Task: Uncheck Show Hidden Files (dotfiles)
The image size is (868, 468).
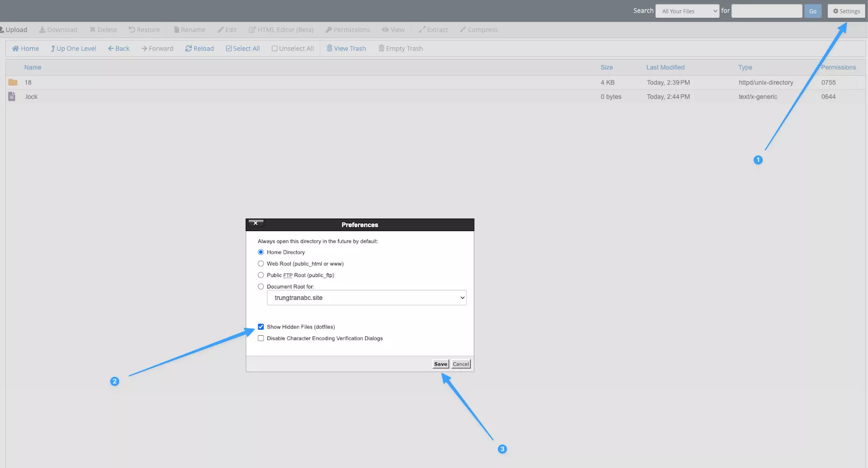Action: pos(261,327)
